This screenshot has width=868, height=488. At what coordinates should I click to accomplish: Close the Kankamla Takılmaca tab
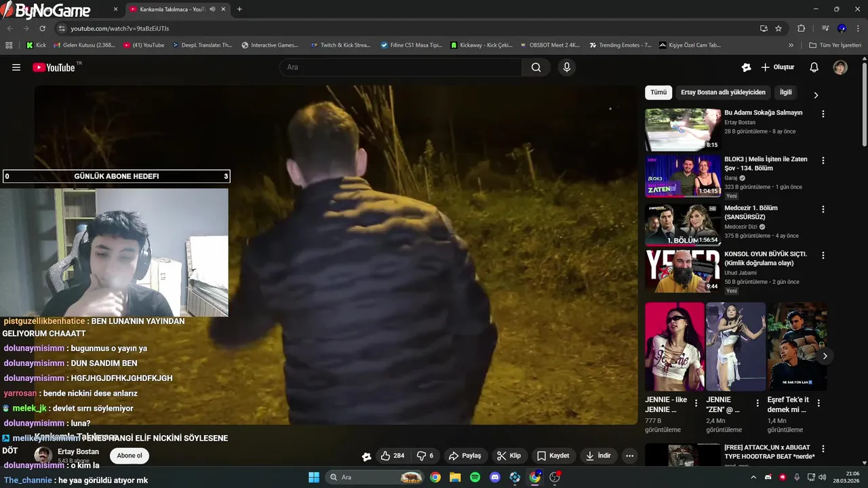(x=223, y=9)
